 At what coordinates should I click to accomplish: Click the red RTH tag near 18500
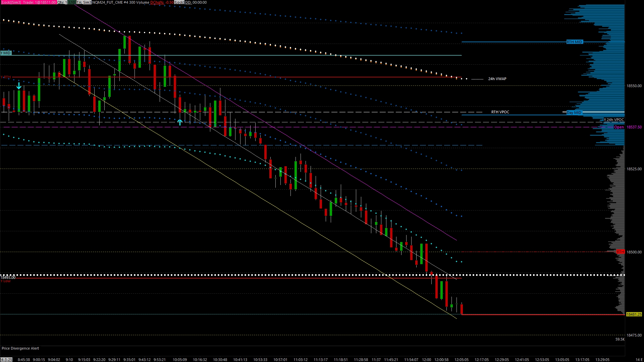point(620,252)
